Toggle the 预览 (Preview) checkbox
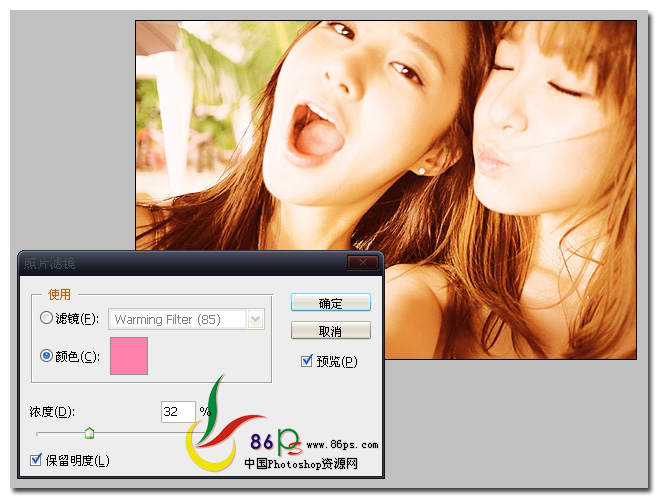The height and width of the screenshot is (500, 660). click(x=307, y=360)
